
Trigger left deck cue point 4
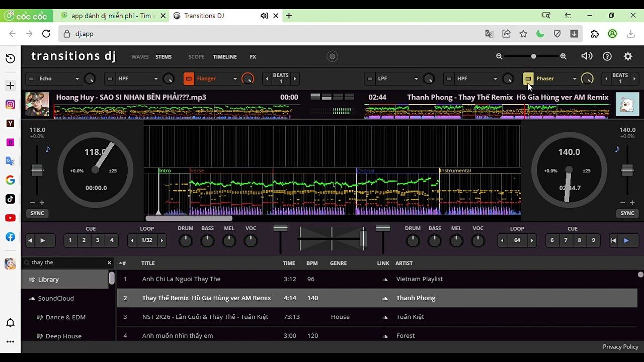(112, 240)
